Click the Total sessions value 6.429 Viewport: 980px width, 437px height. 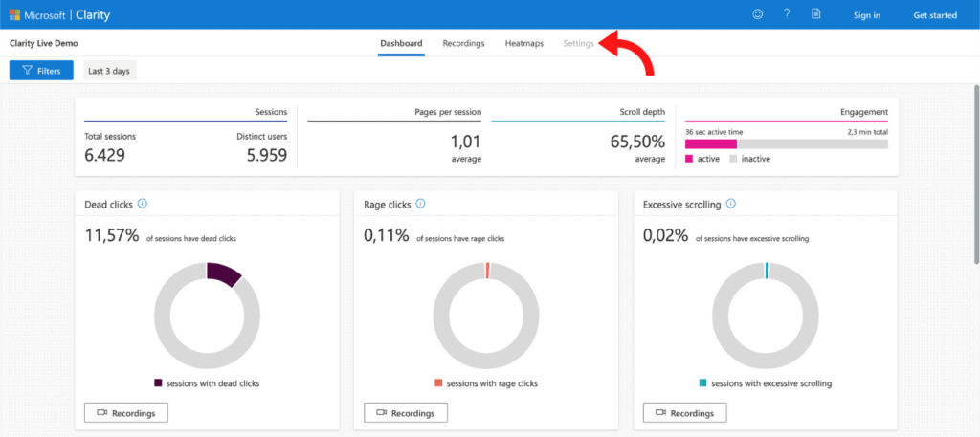[104, 156]
